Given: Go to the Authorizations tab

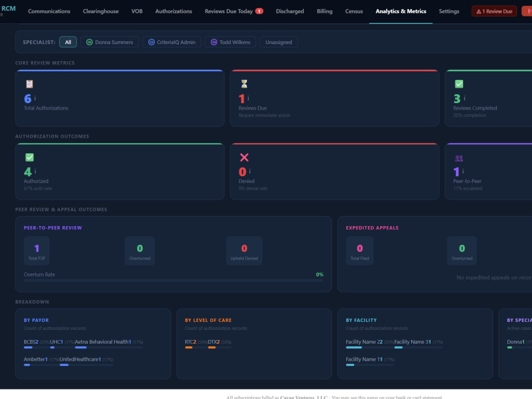Looking at the screenshot, I should tap(173, 11).
